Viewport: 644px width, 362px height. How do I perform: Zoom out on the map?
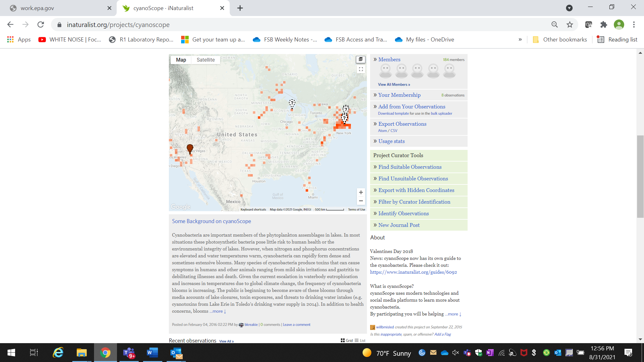[x=361, y=201]
